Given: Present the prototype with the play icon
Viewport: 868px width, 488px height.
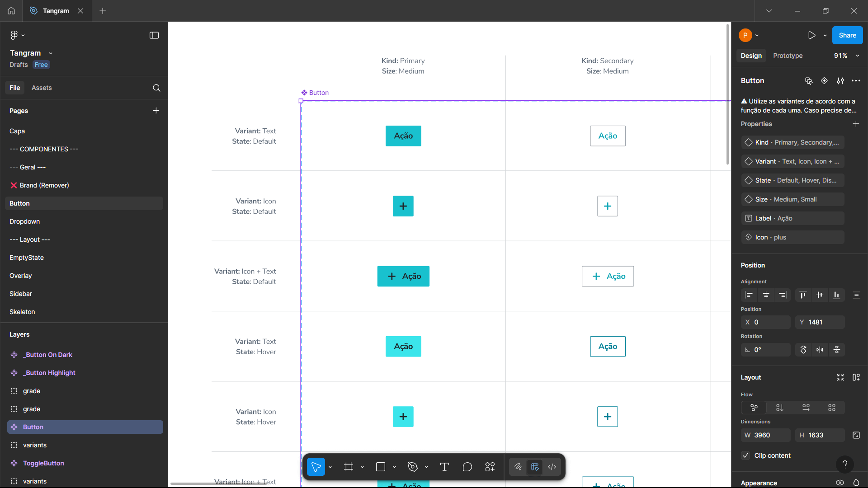Looking at the screenshot, I should coord(812,35).
